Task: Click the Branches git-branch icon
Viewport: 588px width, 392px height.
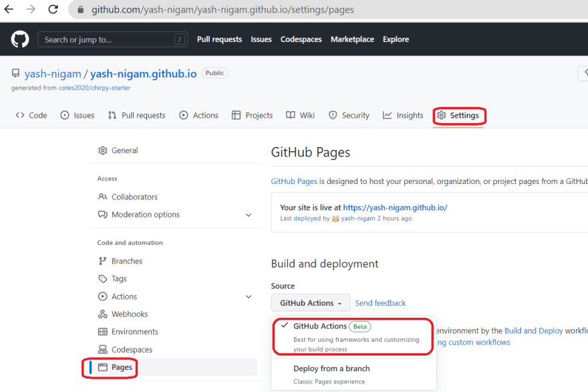Action: 102,261
